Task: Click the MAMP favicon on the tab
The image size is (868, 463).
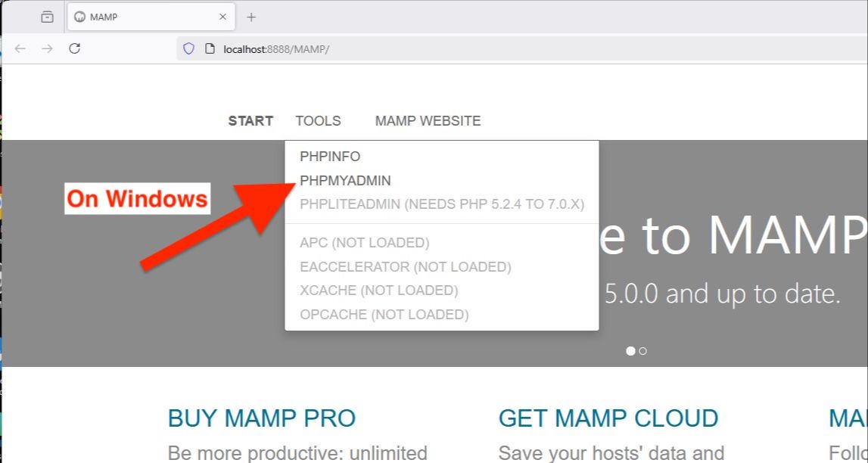Action: tap(79, 17)
